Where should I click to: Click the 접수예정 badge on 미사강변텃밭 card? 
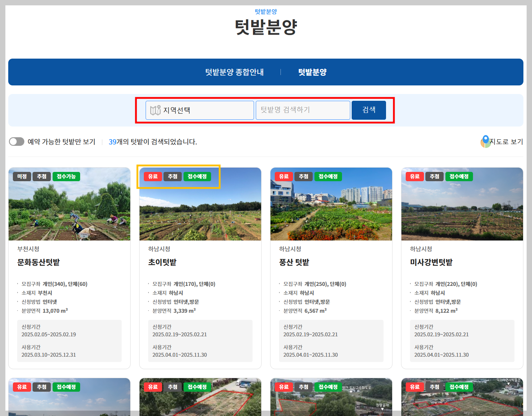click(x=459, y=177)
